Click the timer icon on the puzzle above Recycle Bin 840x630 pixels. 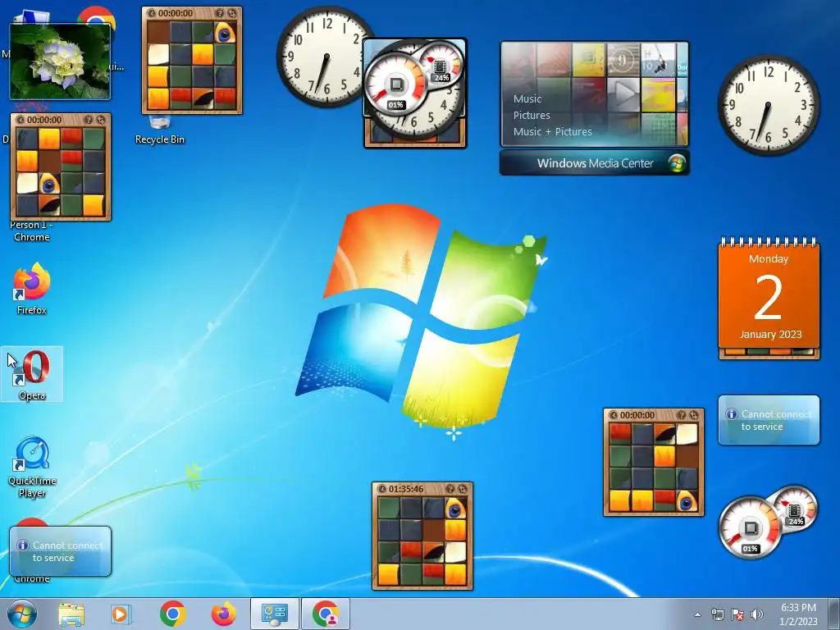[x=151, y=13]
